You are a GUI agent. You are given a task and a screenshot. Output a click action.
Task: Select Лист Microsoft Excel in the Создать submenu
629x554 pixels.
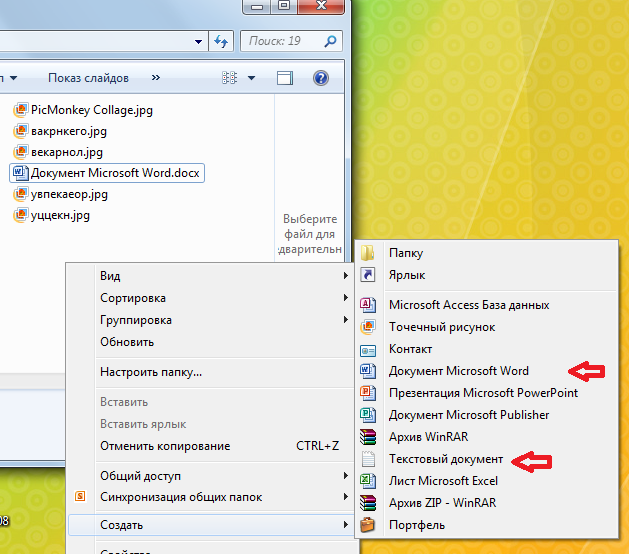(x=486, y=481)
